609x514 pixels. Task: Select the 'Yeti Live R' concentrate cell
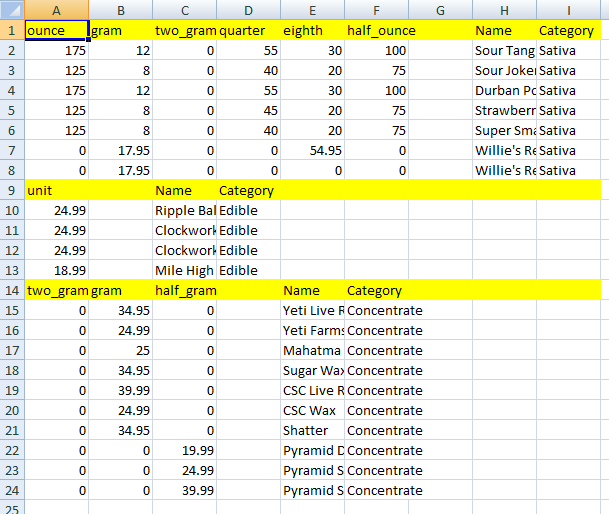(x=313, y=310)
